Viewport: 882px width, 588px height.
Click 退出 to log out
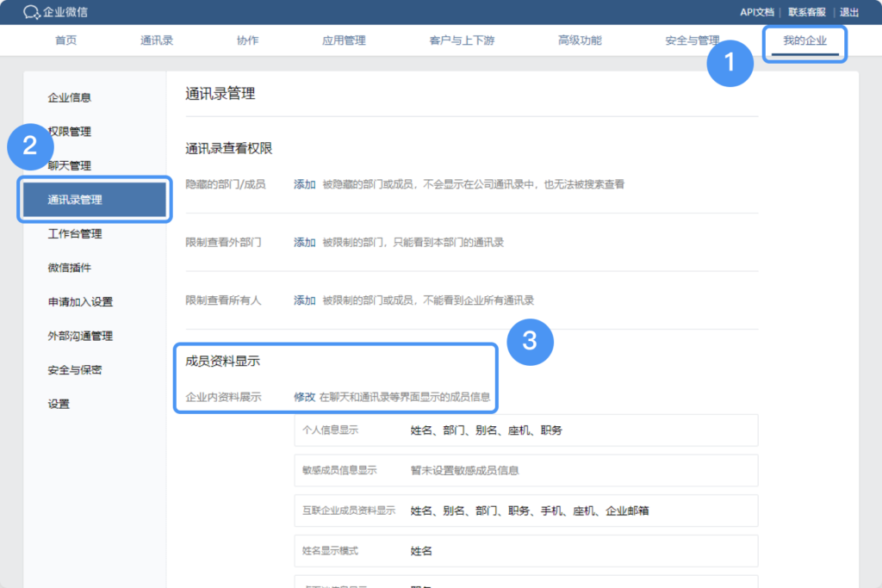[x=848, y=12]
